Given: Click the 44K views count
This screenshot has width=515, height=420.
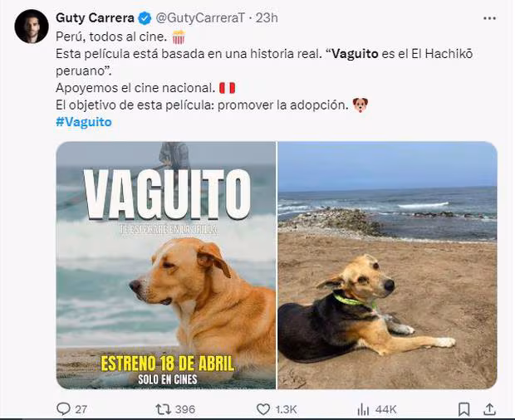Looking at the screenshot, I should click(x=385, y=409).
